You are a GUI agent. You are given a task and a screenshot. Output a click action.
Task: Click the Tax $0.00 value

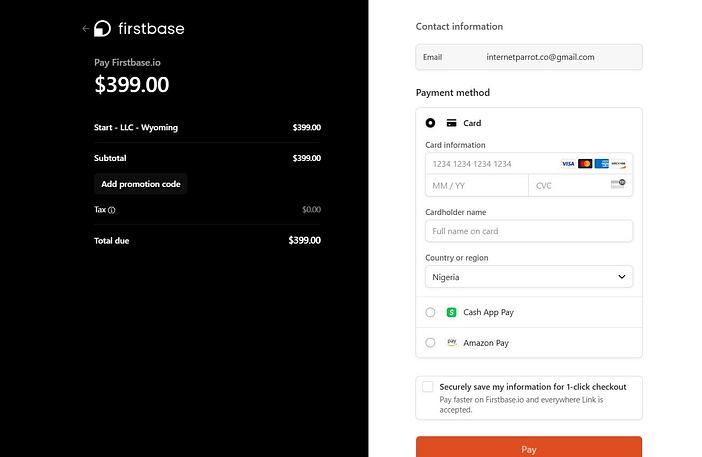[312, 209]
